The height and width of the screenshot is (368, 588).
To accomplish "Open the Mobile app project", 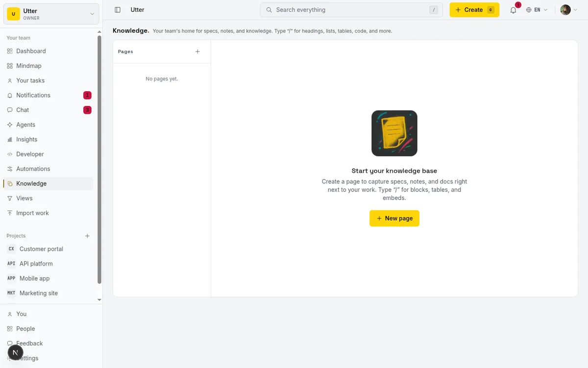I will click(48, 278).
